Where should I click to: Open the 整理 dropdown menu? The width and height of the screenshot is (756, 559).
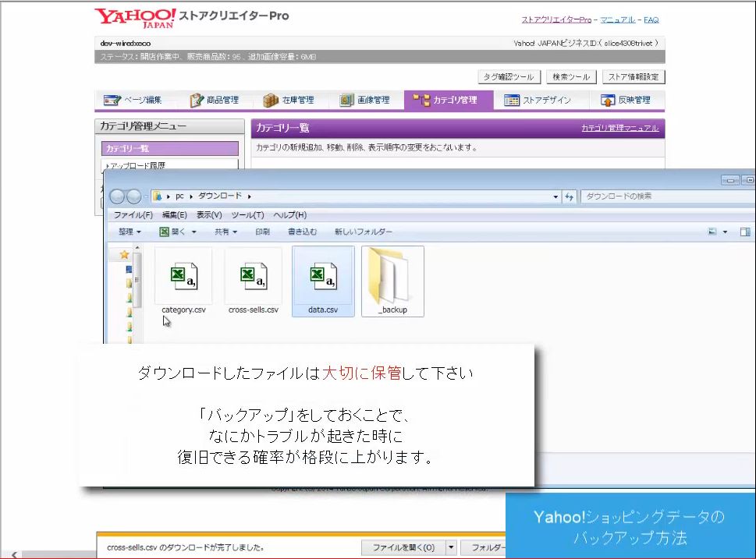pyautogui.click(x=130, y=232)
